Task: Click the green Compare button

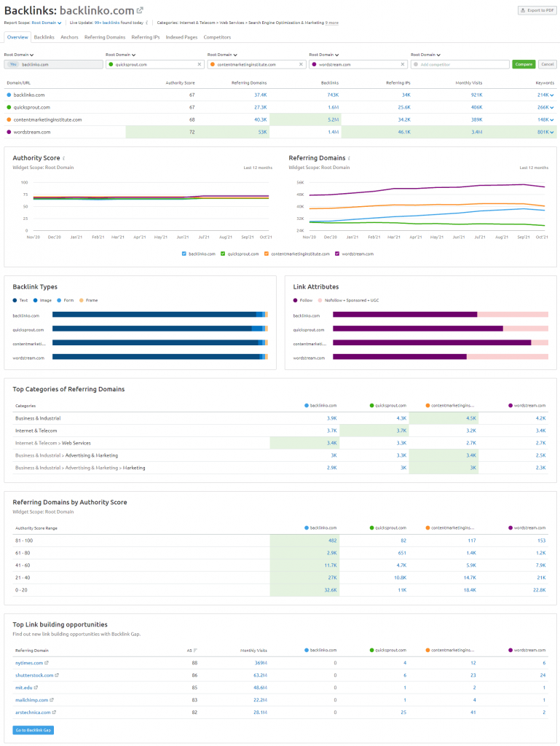Action: (524, 64)
